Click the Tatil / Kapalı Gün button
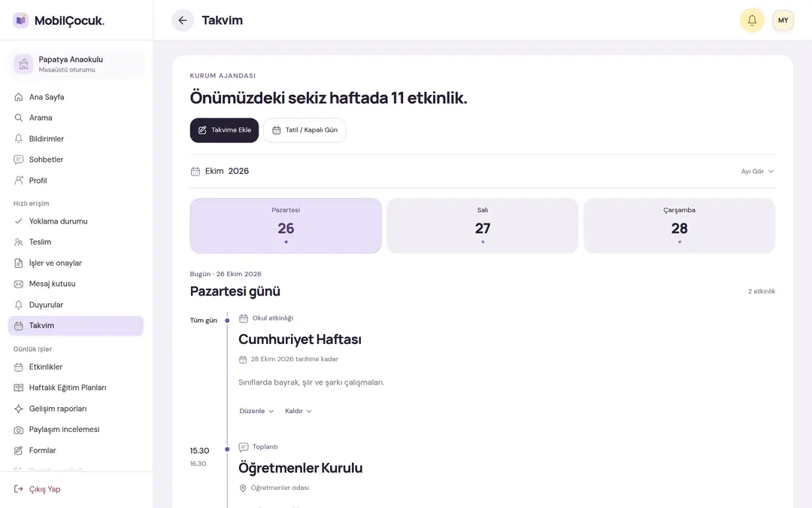 [304, 130]
